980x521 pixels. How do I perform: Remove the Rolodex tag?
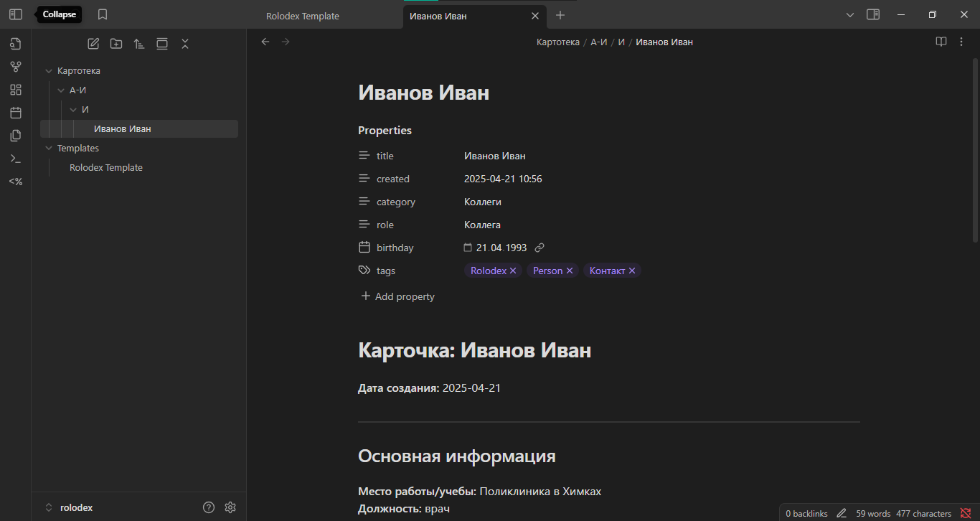[513, 271]
